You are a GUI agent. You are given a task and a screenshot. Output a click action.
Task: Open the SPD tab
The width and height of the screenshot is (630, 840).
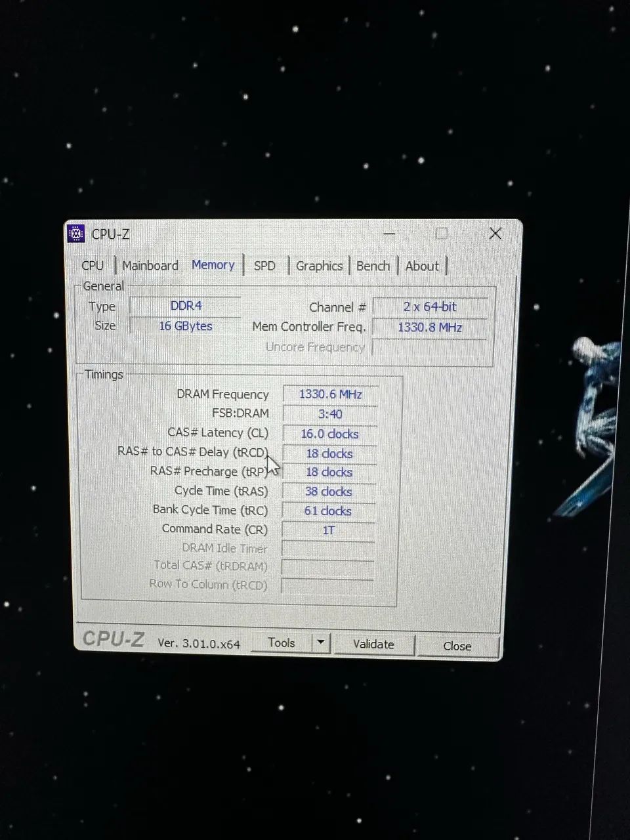pos(264,266)
